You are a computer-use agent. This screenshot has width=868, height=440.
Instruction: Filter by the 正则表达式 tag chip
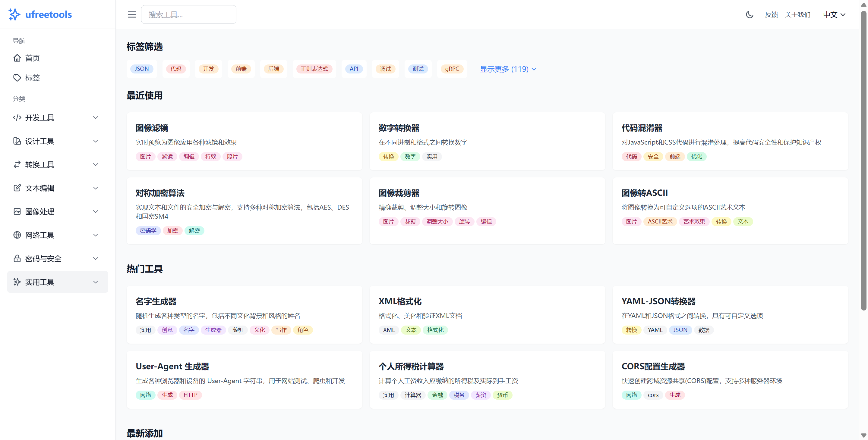point(314,69)
